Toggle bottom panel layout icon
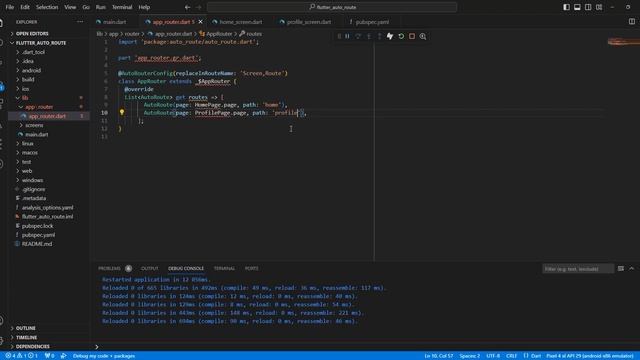The width and height of the screenshot is (640, 360). 577,7
